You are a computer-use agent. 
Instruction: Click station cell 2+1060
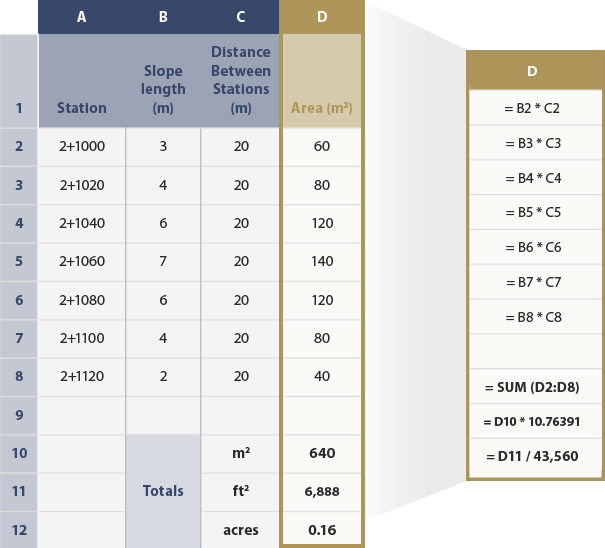coord(82,262)
